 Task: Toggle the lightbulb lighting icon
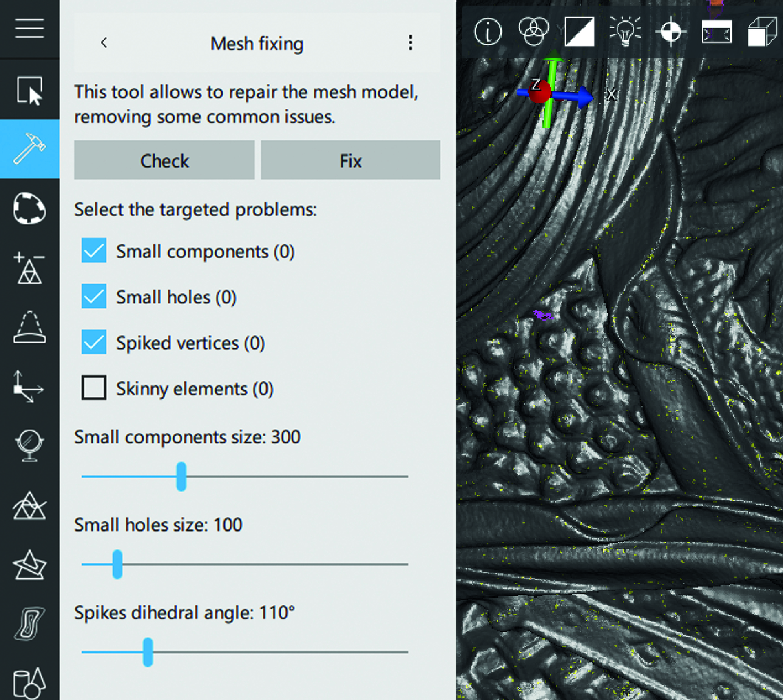pos(625,31)
